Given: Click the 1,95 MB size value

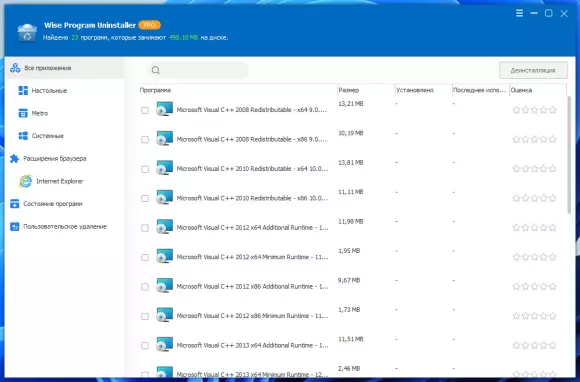Looking at the screenshot, I should [349, 251].
